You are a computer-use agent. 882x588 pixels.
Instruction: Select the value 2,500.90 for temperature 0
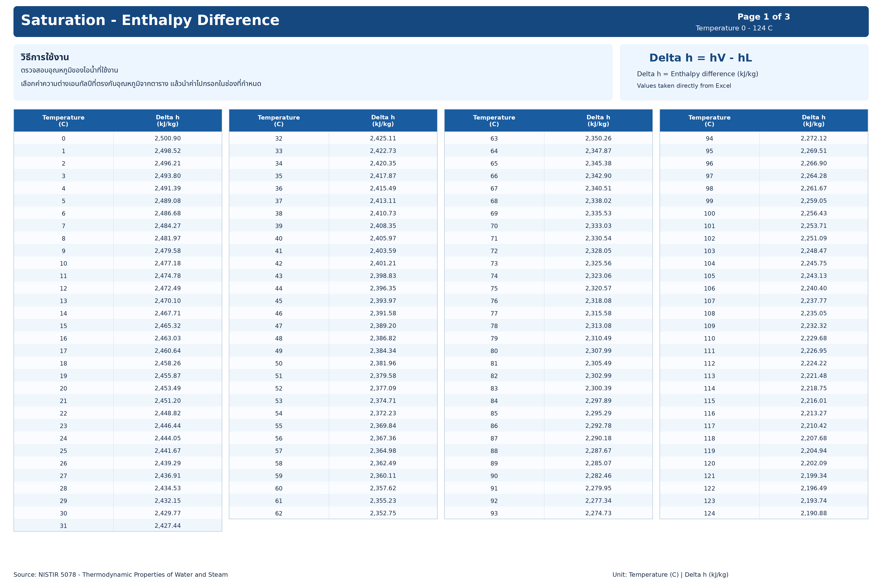(x=168, y=138)
